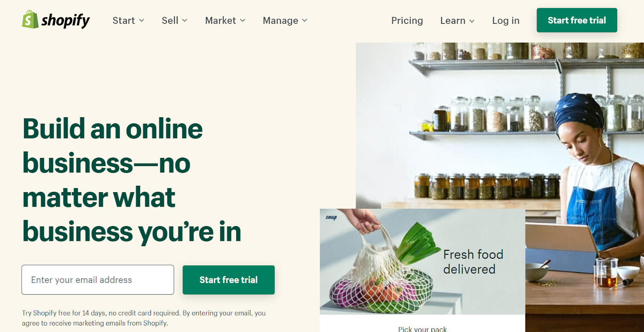
Task: Click the snap logo on food card
Action: click(331, 217)
